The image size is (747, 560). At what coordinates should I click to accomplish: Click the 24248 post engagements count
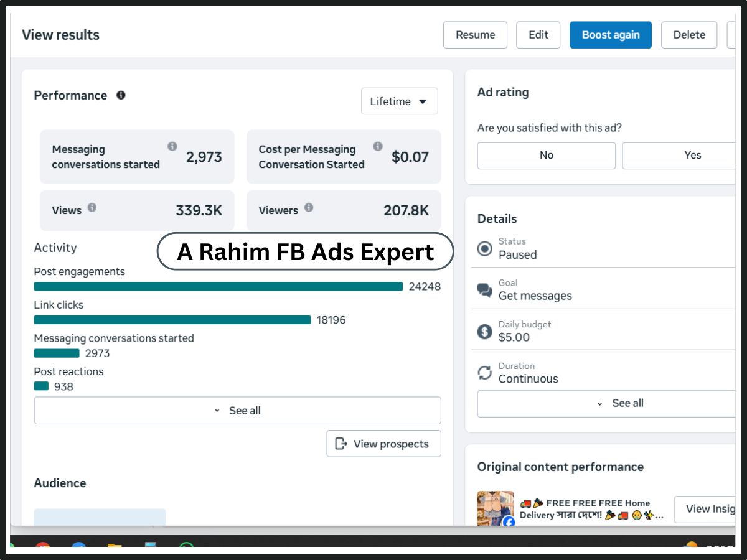425,287
